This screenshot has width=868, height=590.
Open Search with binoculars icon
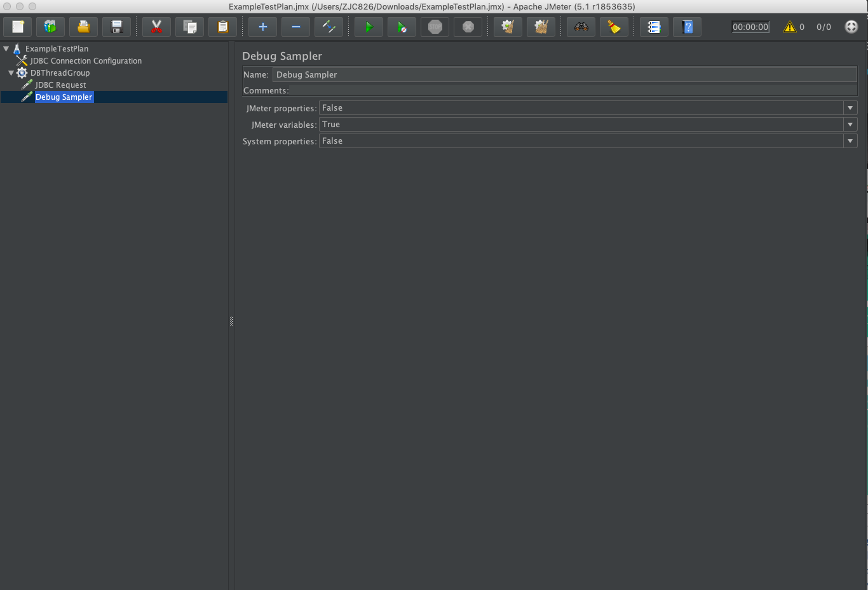pyautogui.click(x=581, y=27)
